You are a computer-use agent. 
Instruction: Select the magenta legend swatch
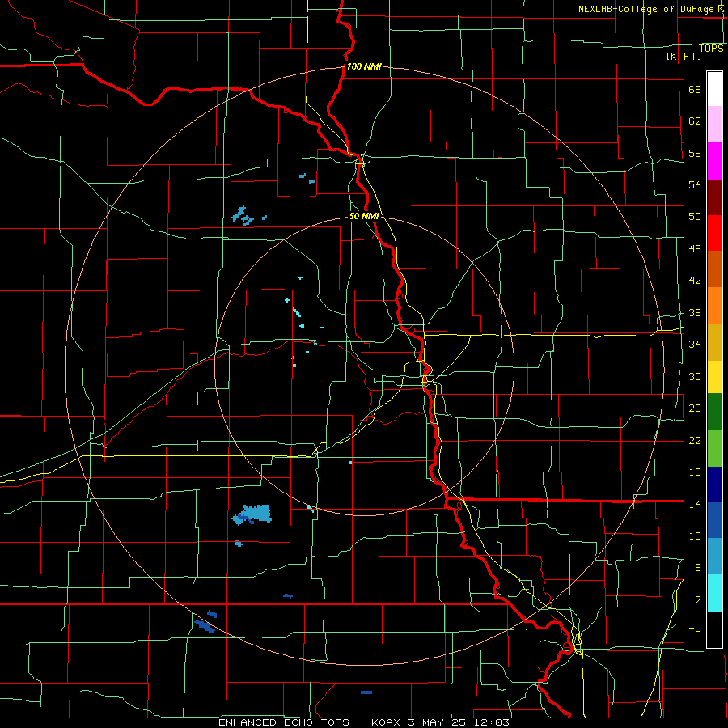[x=714, y=161]
